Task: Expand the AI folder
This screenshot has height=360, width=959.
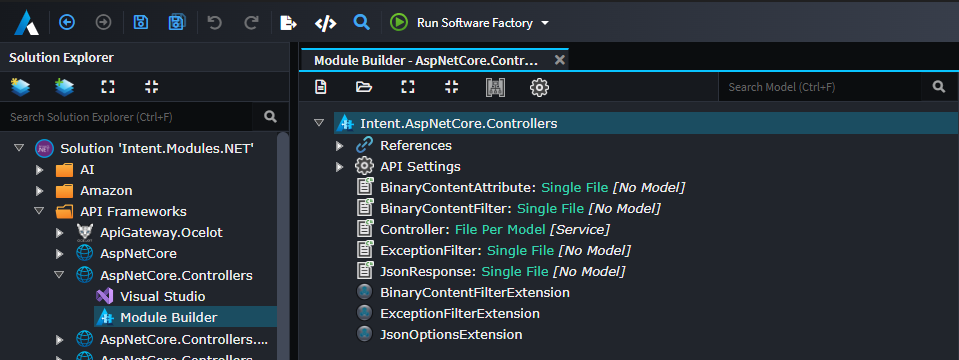Action: tap(40, 169)
